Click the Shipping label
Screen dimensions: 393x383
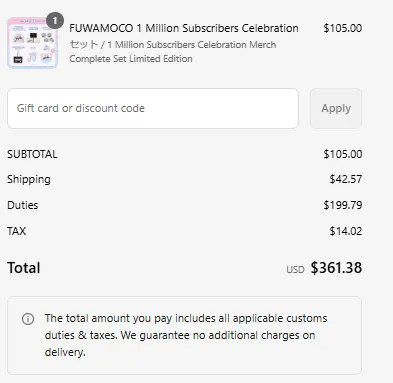point(29,179)
